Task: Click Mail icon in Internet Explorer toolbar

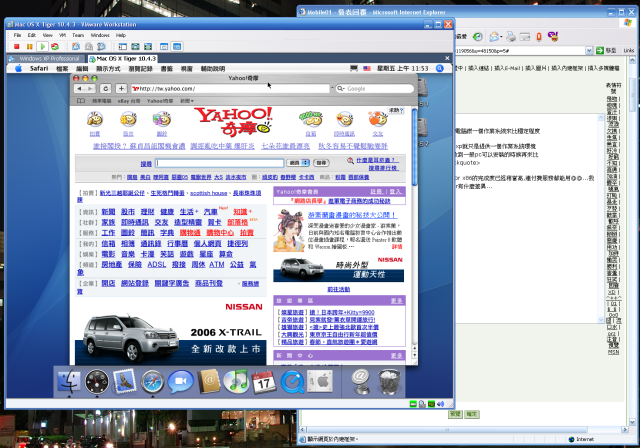Action: pos(494,37)
